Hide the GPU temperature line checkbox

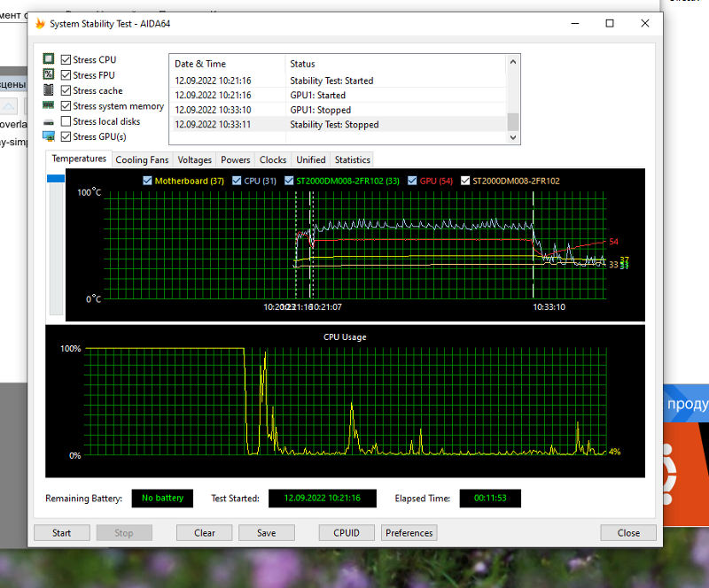tap(412, 181)
